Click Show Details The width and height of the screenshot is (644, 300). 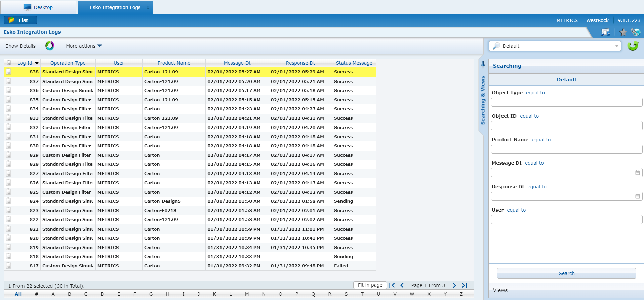(21, 46)
